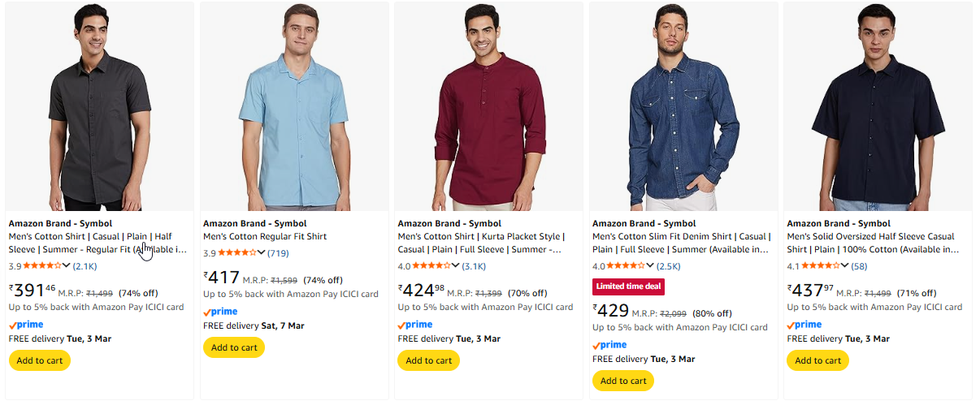Open the rating dropdown arrow next to 3.1K reviews

tap(456, 265)
